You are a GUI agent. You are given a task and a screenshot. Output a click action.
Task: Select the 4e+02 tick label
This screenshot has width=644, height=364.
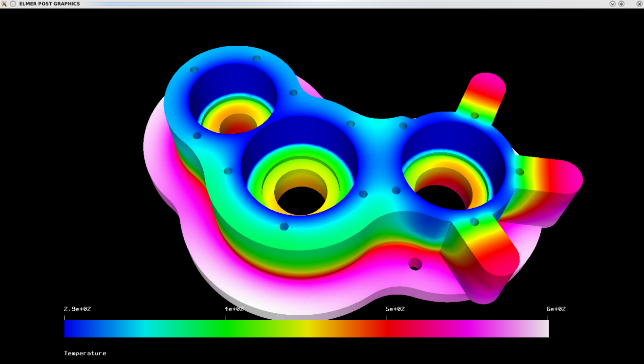tap(234, 309)
